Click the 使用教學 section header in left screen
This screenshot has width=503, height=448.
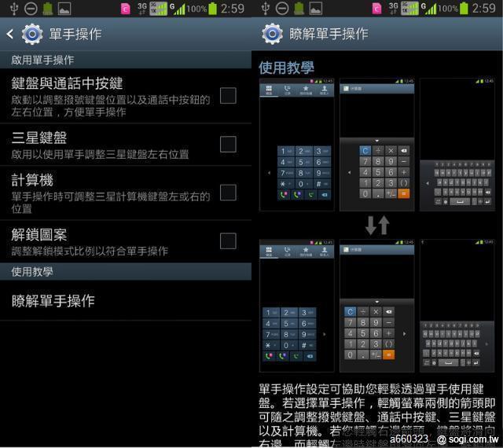tap(126, 272)
